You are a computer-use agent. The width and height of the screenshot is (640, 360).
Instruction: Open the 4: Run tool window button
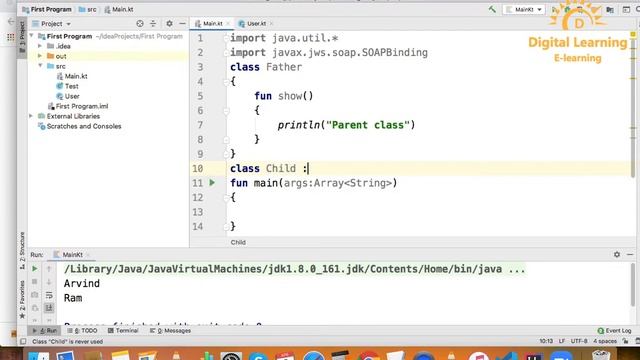(x=45, y=331)
